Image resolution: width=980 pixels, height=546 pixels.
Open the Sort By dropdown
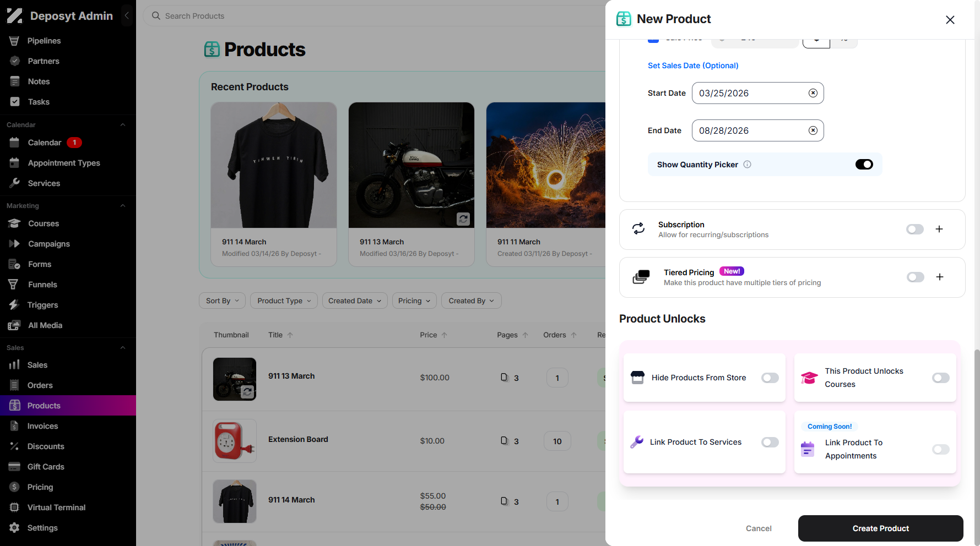point(222,301)
